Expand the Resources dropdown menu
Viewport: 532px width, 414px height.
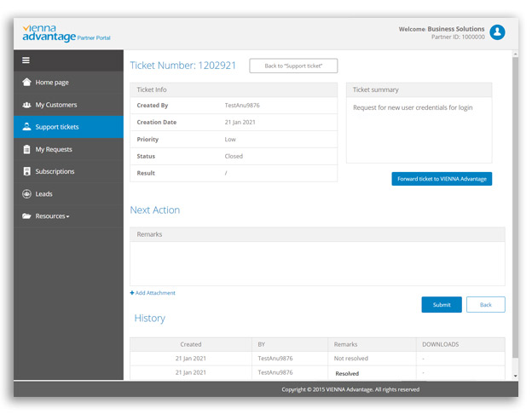(53, 216)
